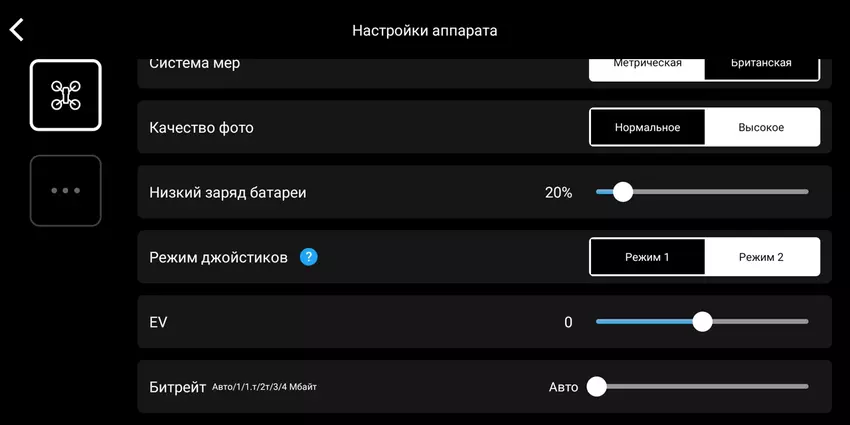Click the Настройки аппарата title
The height and width of the screenshot is (425, 850).
(x=425, y=30)
